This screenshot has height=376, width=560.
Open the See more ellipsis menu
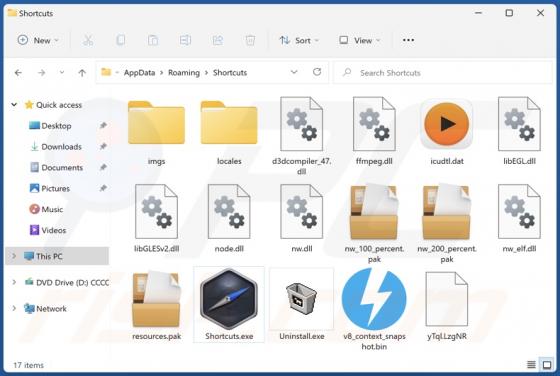pyautogui.click(x=408, y=40)
